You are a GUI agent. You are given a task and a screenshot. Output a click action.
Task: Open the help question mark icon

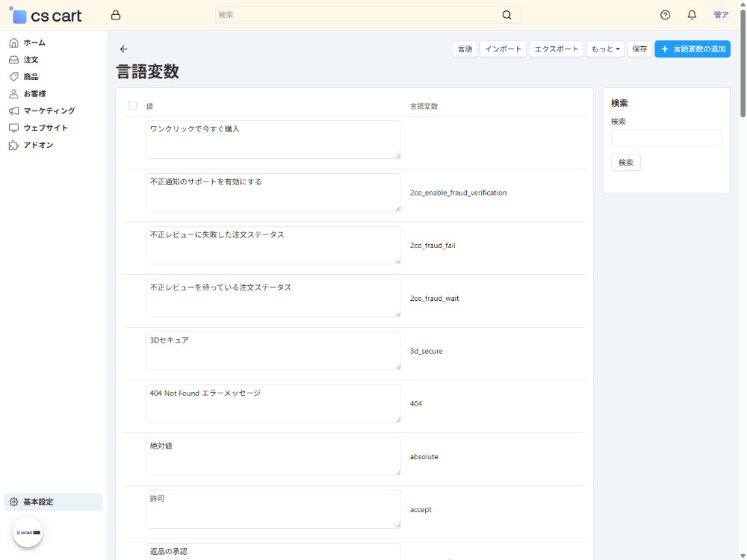[664, 14]
